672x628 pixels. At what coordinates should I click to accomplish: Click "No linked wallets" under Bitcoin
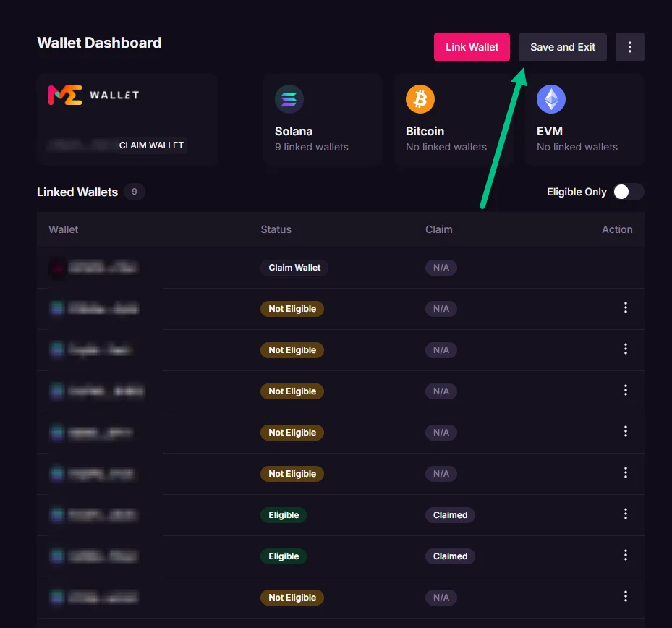click(x=446, y=147)
